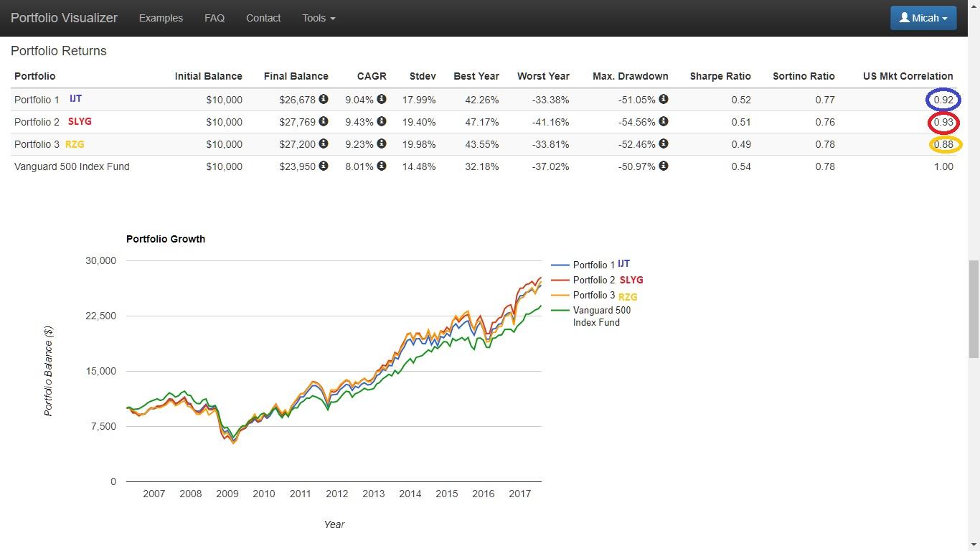Screen dimensions: 980x551
Task: Click the 47.17% best year value
Action: (x=481, y=122)
